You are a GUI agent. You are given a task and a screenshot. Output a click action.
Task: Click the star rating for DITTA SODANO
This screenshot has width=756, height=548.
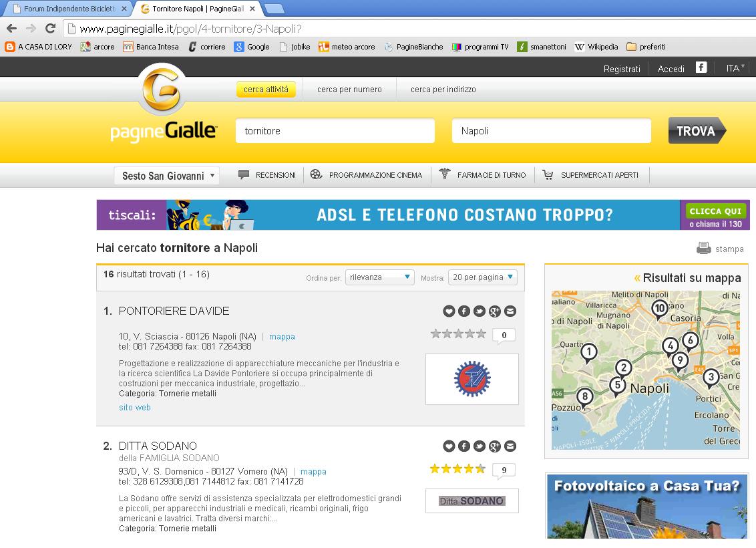[x=459, y=469]
